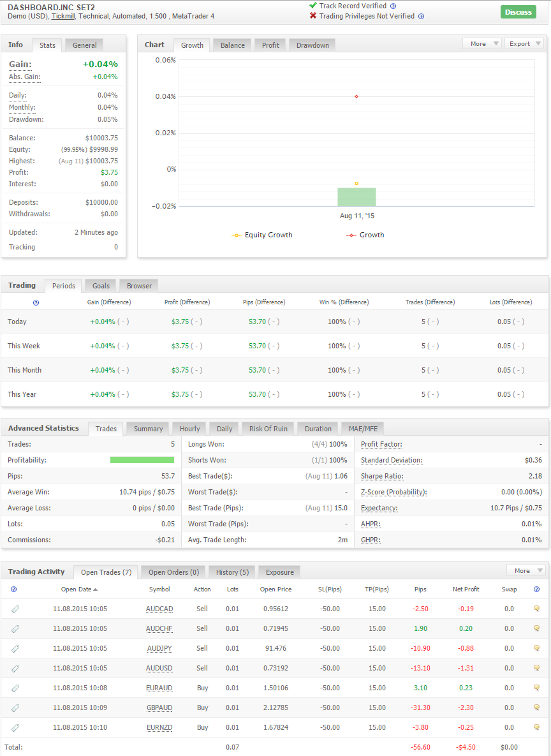Viewport: 551px width, 756px height.
Task: Open Duration tab in Advanced Statistics
Action: 318,429
